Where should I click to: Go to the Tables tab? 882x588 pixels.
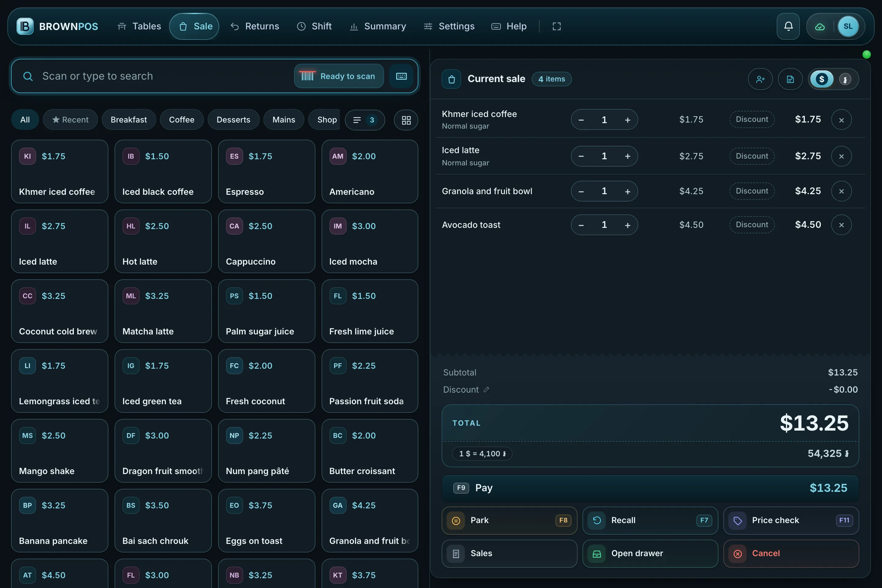pos(139,26)
